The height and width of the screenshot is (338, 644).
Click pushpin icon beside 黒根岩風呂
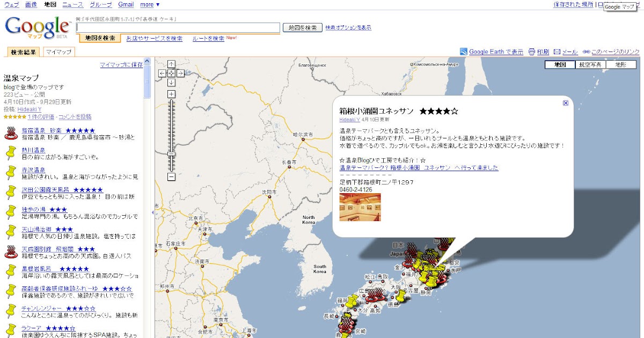click(10, 272)
